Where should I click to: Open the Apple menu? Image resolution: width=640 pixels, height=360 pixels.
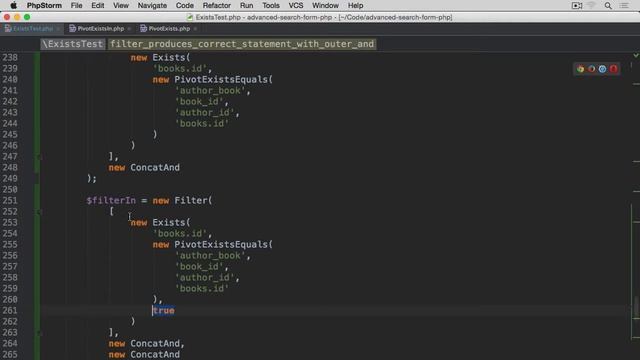[x=13, y=6]
